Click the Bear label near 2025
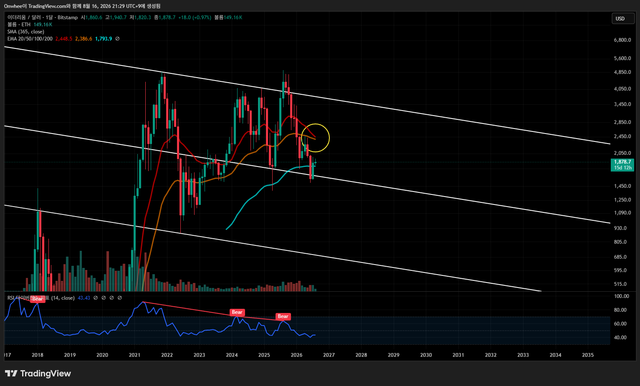640x386 pixels. 283,316
